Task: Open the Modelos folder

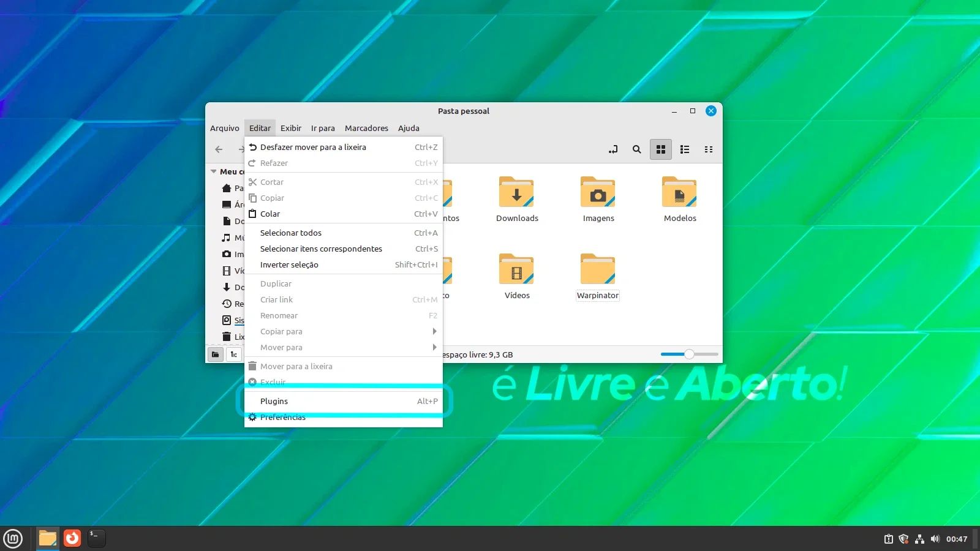Action: pos(680,193)
